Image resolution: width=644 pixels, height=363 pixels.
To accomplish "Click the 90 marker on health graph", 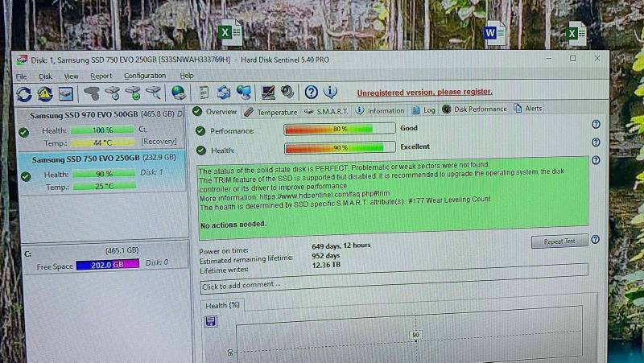I will [x=415, y=335].
